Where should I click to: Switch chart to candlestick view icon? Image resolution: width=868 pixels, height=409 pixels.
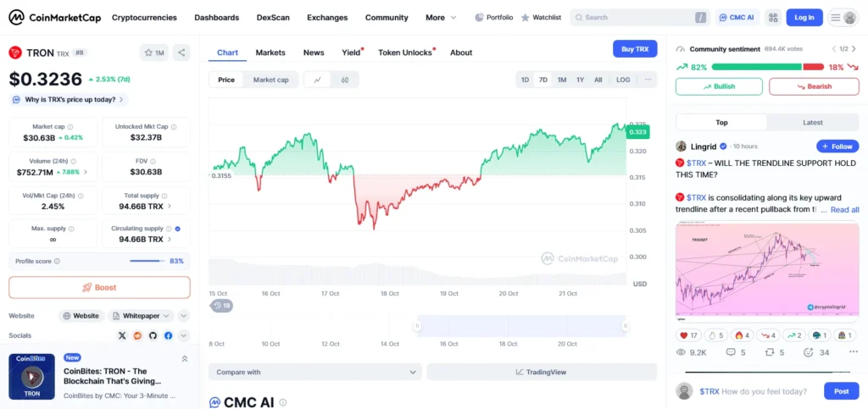345,80
